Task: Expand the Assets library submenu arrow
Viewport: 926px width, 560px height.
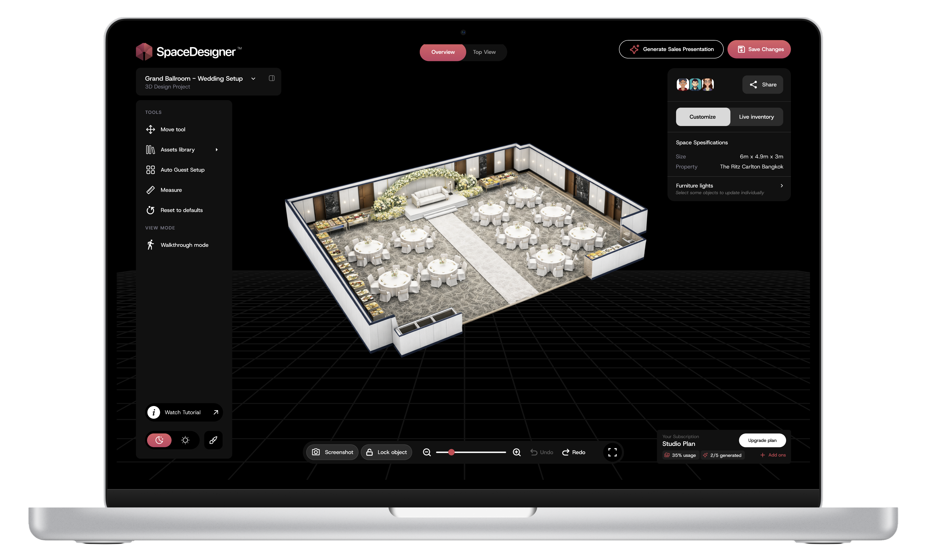Action: 216,150
